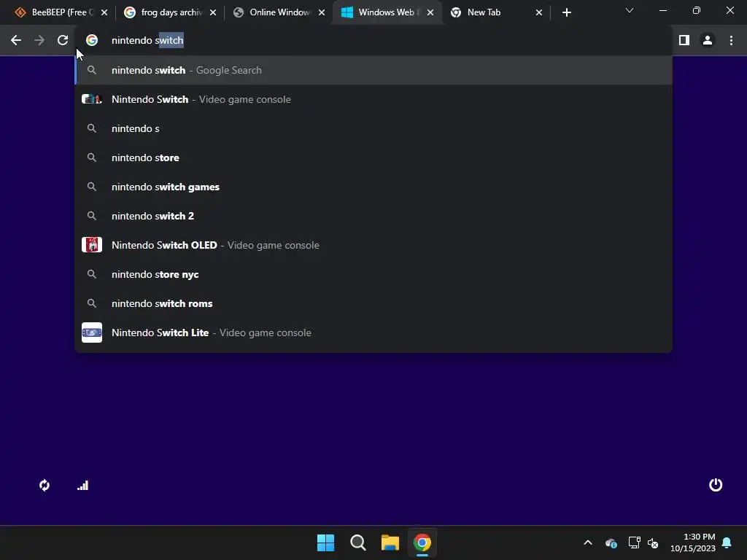Click the search icon beside 'nintendo store'

pyautogui.click(x=92, y=157)
